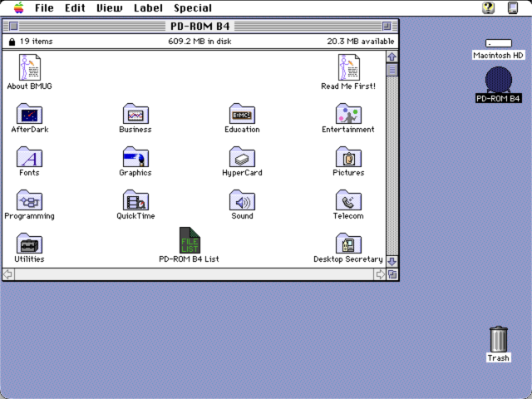Screen dimensions: 532x399
Task: Select the Telecom folder icon
Action: pyautogui.click(x=348, y=200)
